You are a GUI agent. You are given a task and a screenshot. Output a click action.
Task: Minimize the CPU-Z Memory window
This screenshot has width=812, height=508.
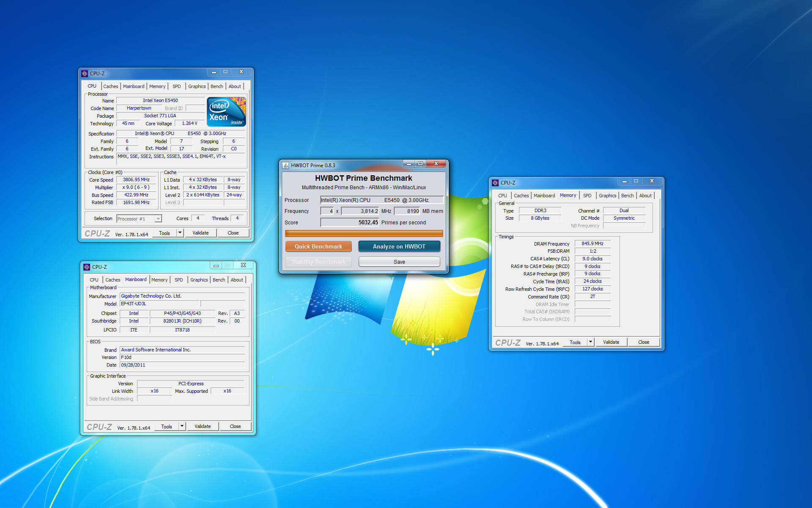coord(624,181)
